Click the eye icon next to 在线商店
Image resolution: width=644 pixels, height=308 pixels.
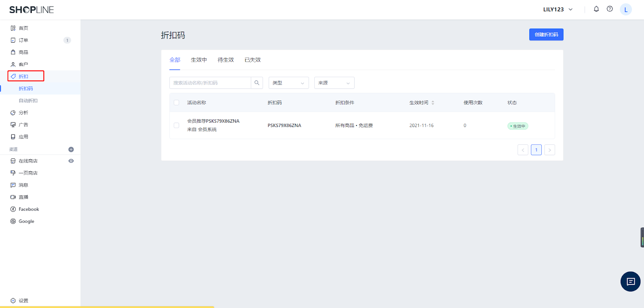point(71,161)
